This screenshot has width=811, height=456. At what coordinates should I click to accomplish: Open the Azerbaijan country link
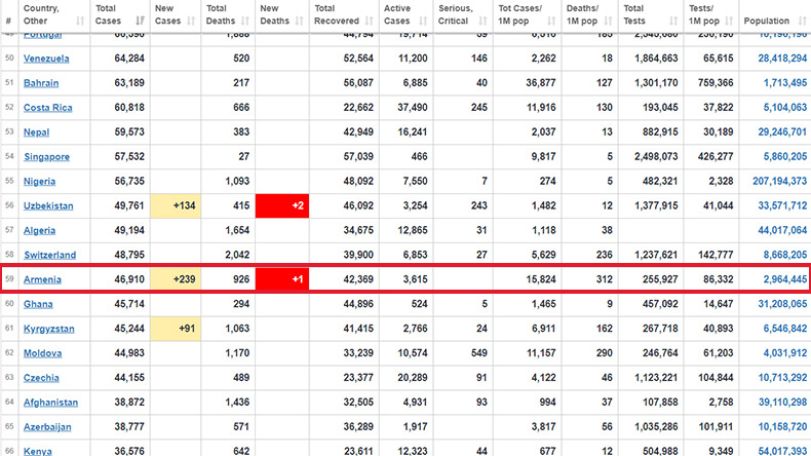[47, 427]
